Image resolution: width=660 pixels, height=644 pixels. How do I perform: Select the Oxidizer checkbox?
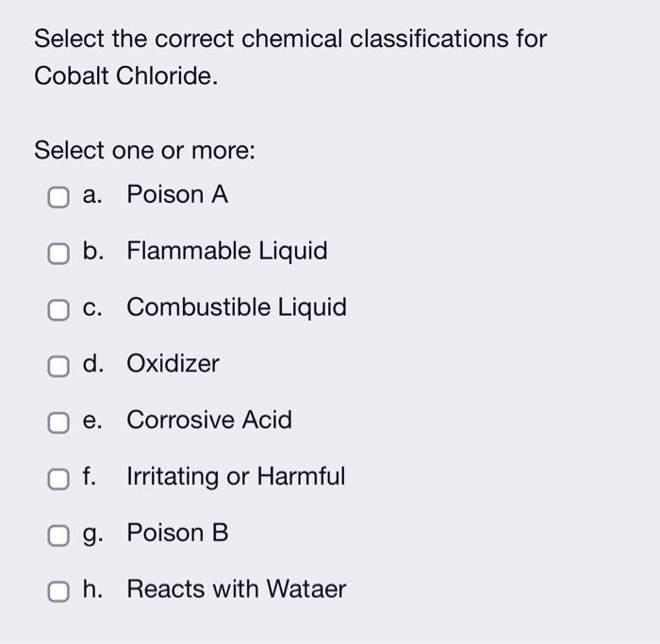[x=58, y=367]
